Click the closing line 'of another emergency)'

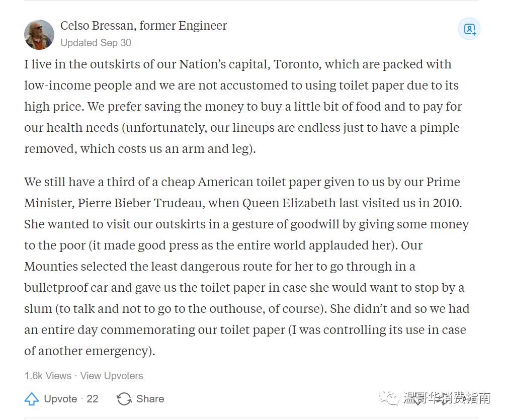[90, 351]
